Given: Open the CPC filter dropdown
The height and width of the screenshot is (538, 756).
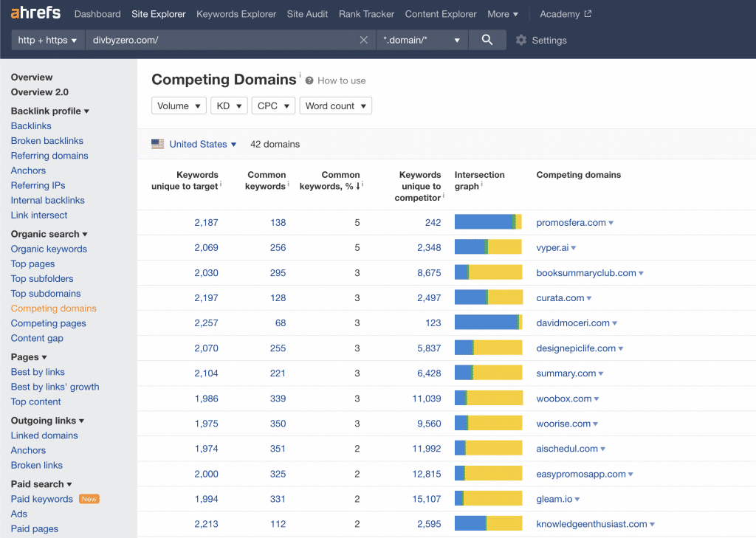Looking at the screenshot, I should pyautogui.click(x=273, y=106).
